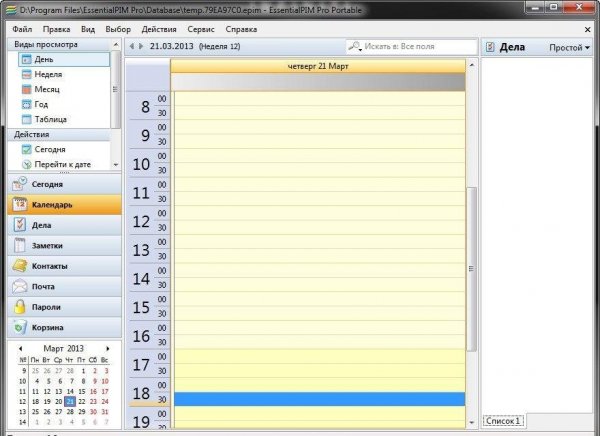
Task: Click the Дела panel header icon
Action: click(490, 47)
